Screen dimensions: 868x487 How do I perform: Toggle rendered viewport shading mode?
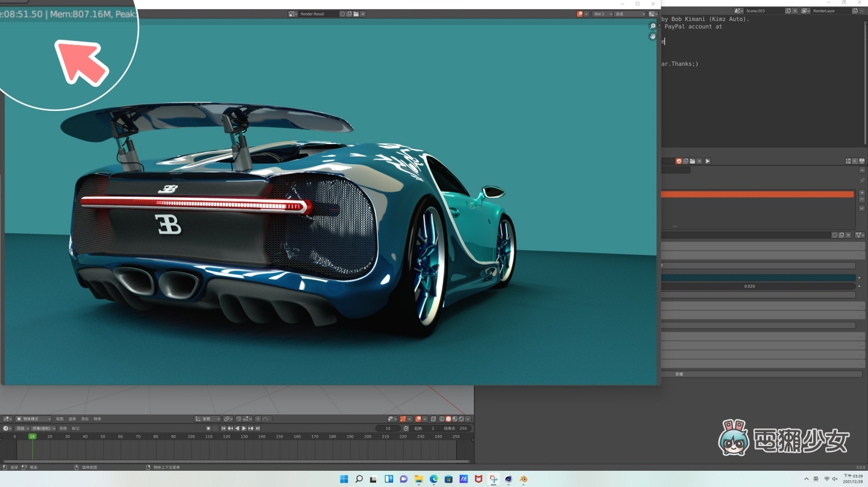click(x=461, y=419)
